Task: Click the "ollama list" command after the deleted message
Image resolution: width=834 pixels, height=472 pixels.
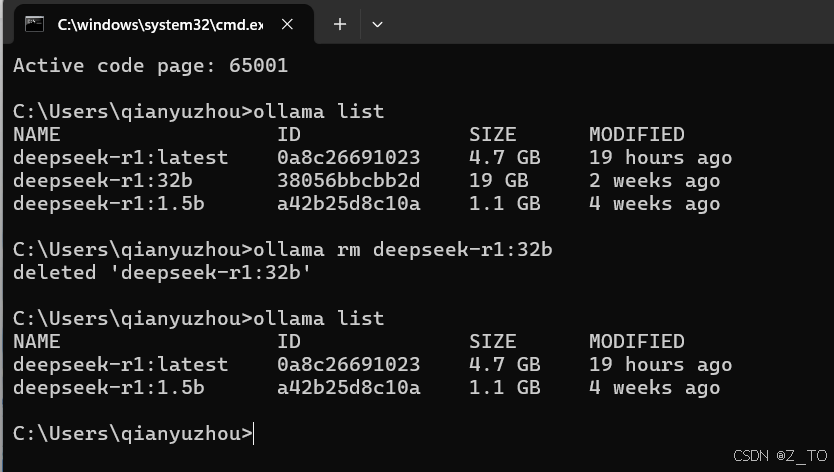Action: tap(318, 318)
